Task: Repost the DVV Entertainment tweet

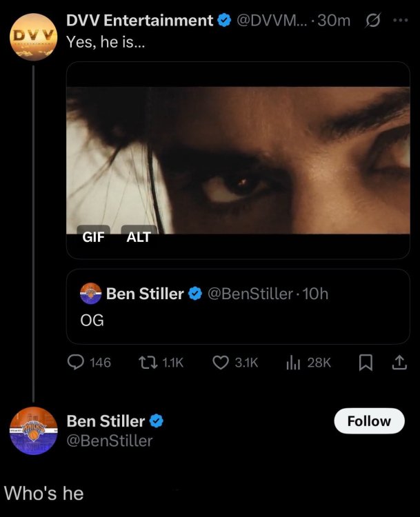Action: coord(147,362)
